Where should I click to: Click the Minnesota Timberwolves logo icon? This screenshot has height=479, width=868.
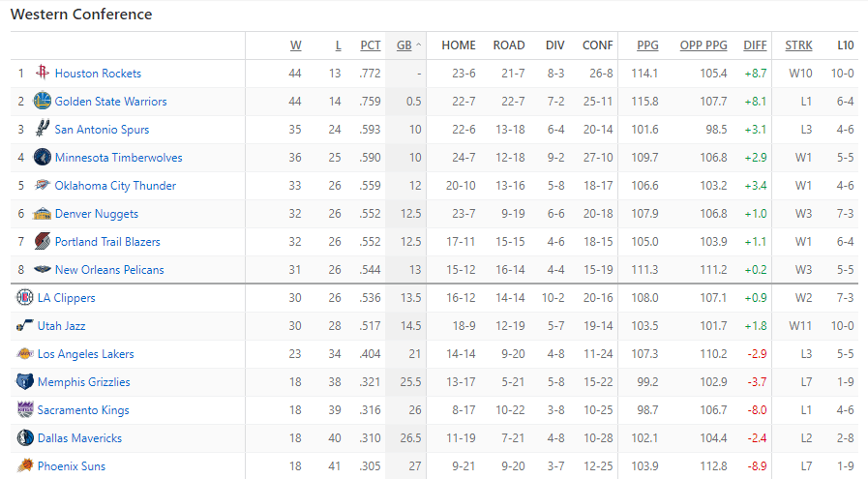click(x=42, y=158)
